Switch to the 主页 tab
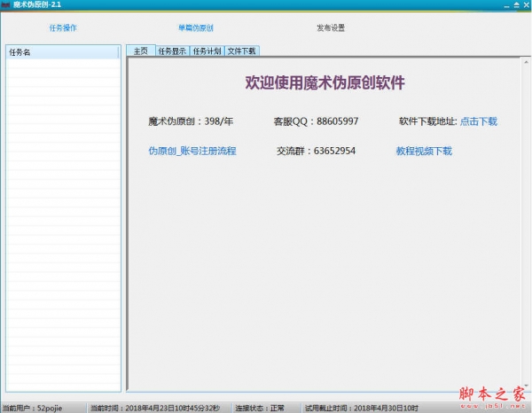The height and width of the screenshot is (413, 532). (x=140, y=51)
